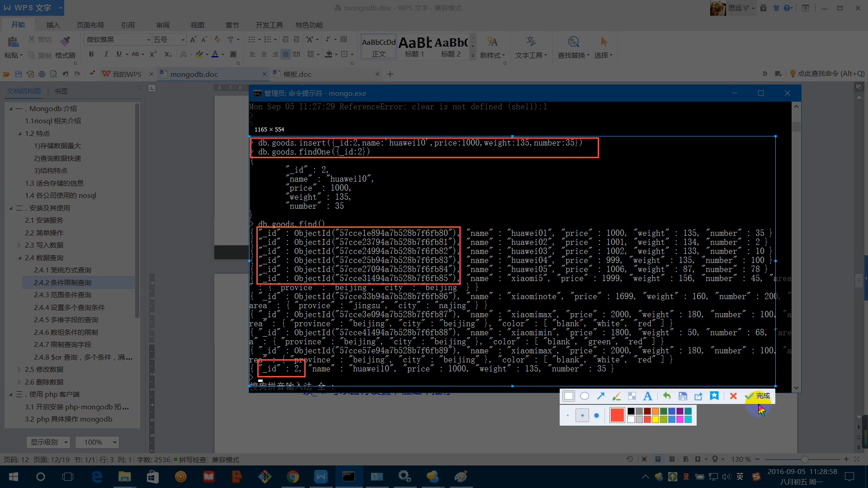Viewport: 868px width, 488px height.
Task: Open Chrome from the taskbar
Action: [x=292, y=477]
